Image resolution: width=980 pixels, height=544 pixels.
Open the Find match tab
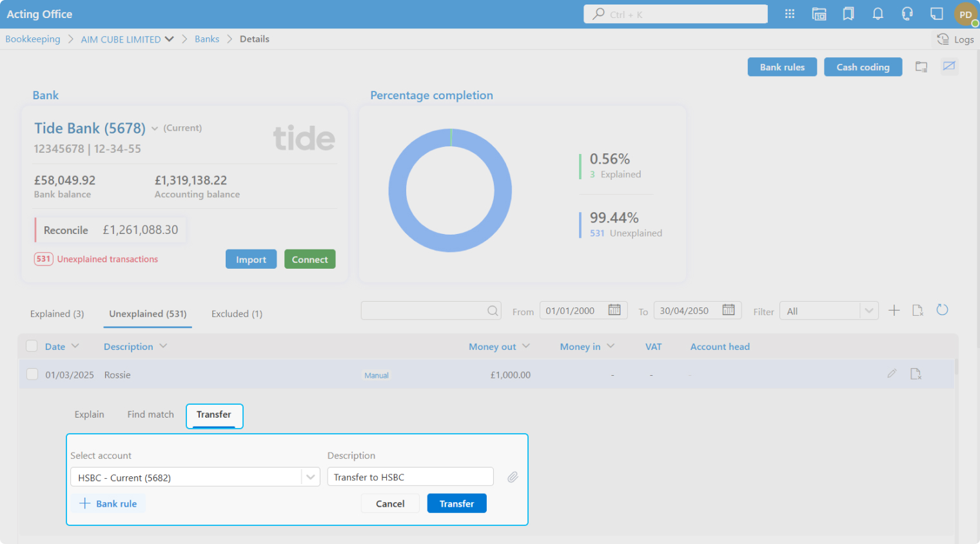pyautogui.click(x=150, y=414)
